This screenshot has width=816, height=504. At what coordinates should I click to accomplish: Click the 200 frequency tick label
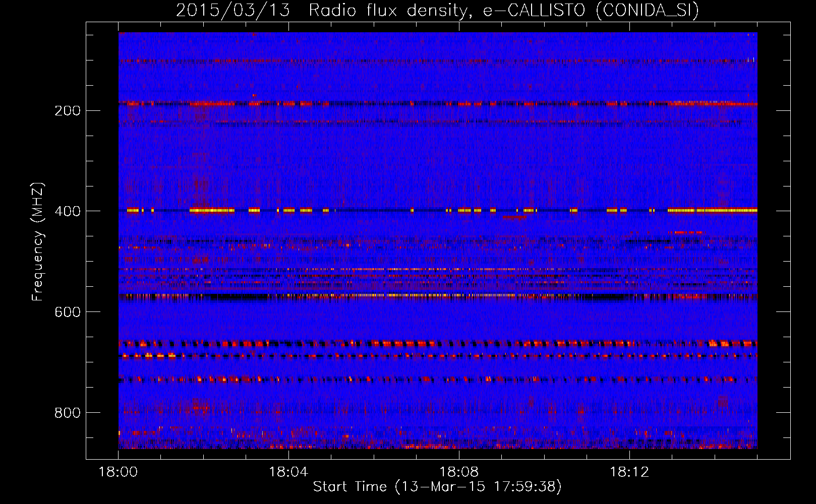67,110
